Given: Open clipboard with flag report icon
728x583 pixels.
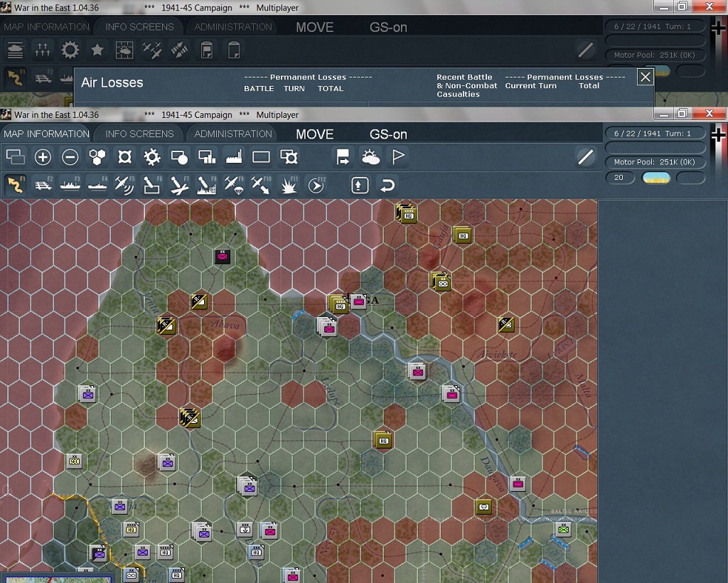Looking at the screenshot, I should click(207, 50).
